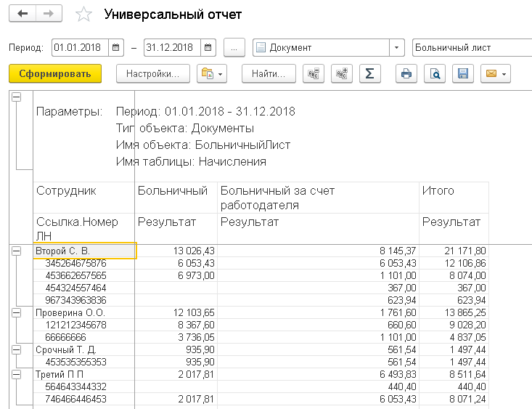Click sick leave number 121212345678

[x=75, y=325]
